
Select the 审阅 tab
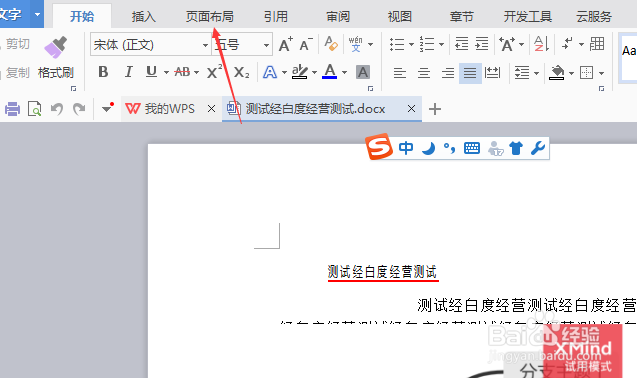click(338, 17)
